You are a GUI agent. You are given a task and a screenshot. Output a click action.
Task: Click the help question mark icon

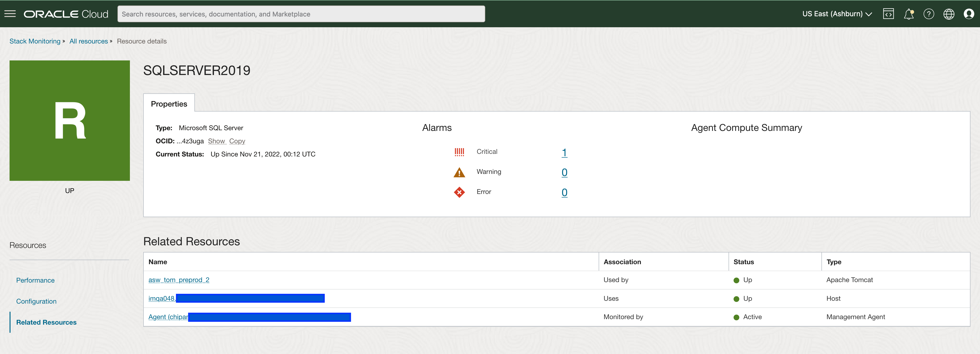[929, 14]
